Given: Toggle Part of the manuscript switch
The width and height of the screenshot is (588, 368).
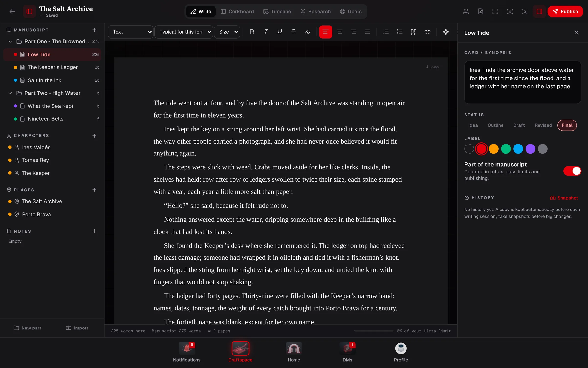Looking at the screenshot, I should (572, 171).
